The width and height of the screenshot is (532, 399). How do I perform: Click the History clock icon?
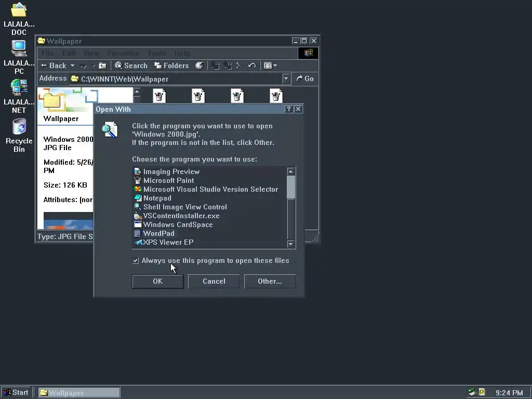199,65
